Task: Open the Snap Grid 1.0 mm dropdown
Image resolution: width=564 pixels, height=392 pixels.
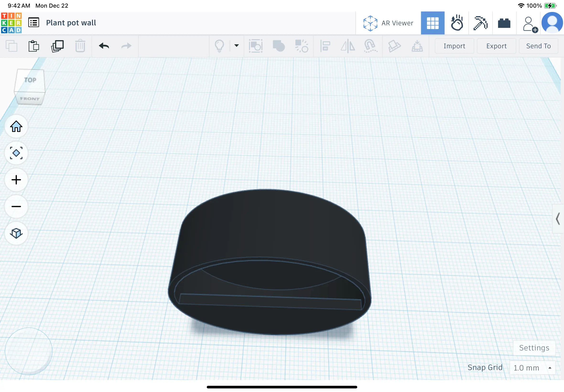Action: tap(532, 368)
